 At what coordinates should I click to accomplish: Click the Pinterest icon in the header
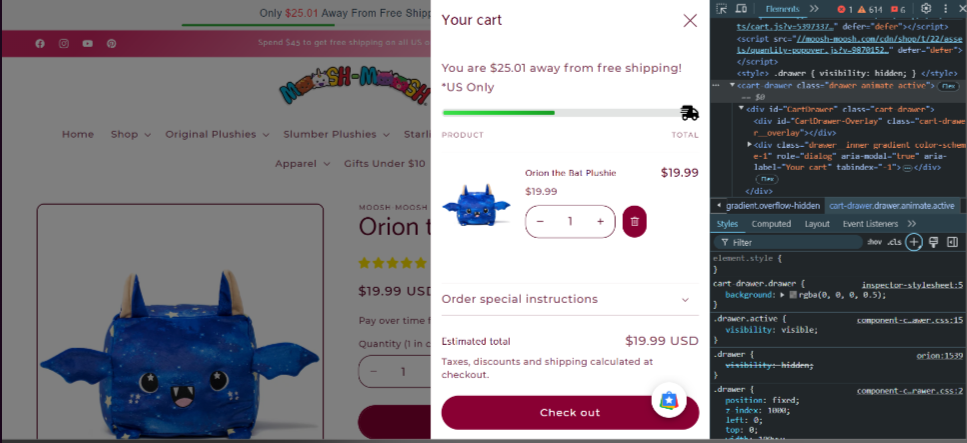111,43
